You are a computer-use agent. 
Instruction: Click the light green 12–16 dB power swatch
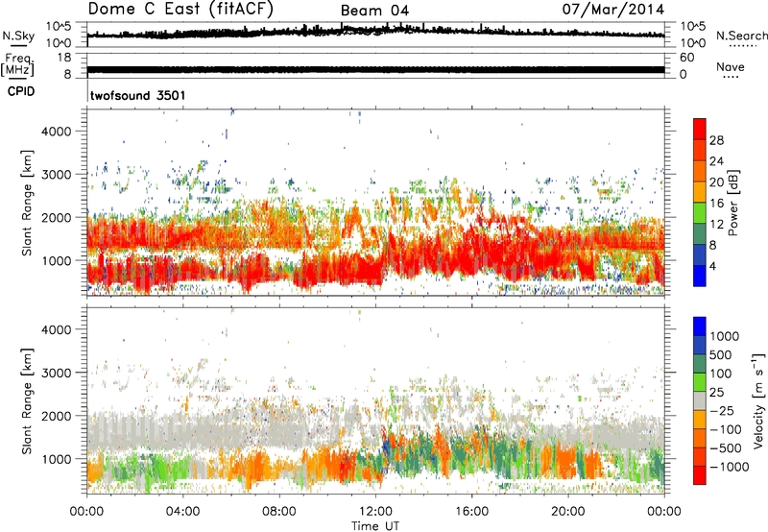click(x=700, y=212)
